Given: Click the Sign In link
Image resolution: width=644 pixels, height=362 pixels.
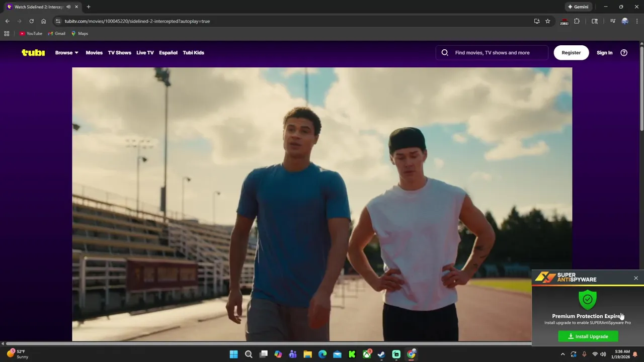Looking at the screenshot, I should click(x=604, y=52).
